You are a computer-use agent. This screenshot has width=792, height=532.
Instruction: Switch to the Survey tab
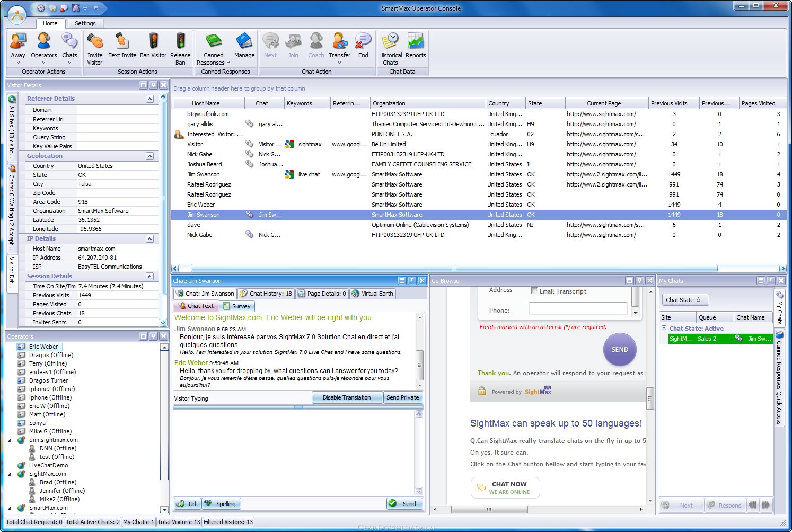tap(237, 306)
